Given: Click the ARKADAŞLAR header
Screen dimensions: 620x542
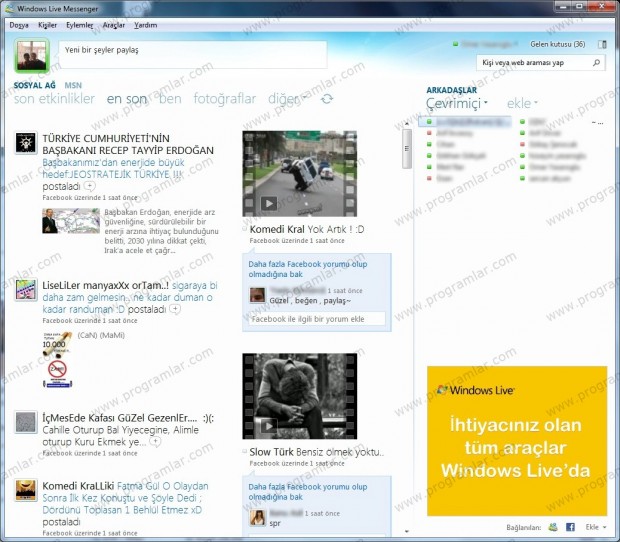Looking at the screenshot, I should pos(452,90).
